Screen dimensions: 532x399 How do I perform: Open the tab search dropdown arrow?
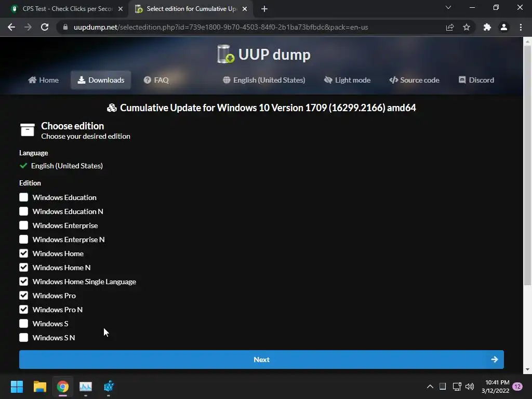pyautogui.click(x=448, y=7)
